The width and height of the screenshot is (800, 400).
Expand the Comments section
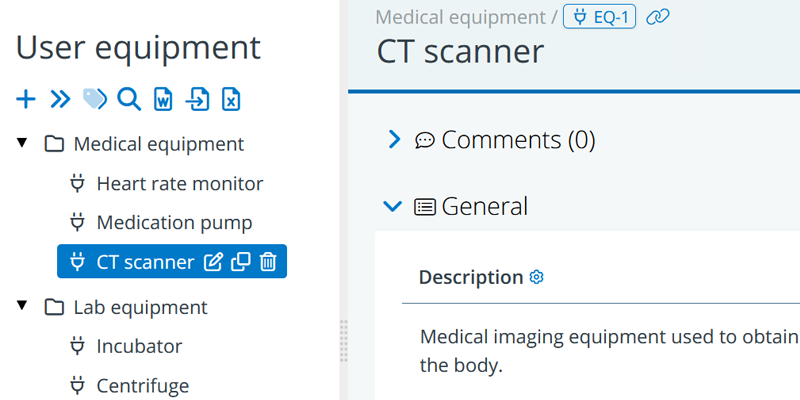[394, 140]
